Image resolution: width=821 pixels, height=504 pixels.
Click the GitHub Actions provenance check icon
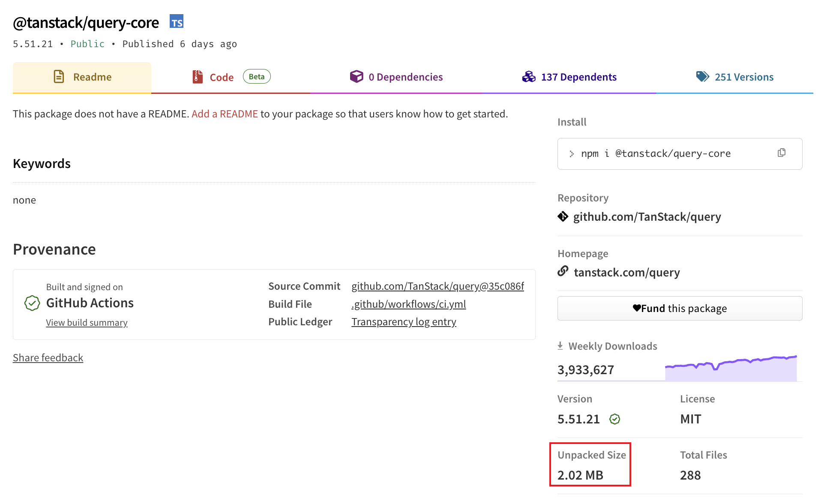click(32, 303)
